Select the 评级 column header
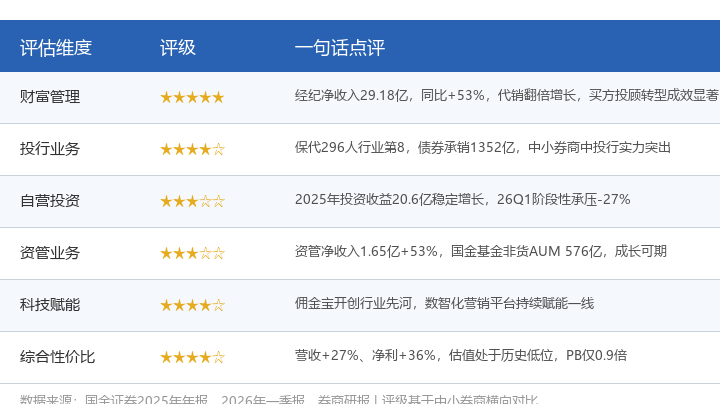 click(178, 48)
